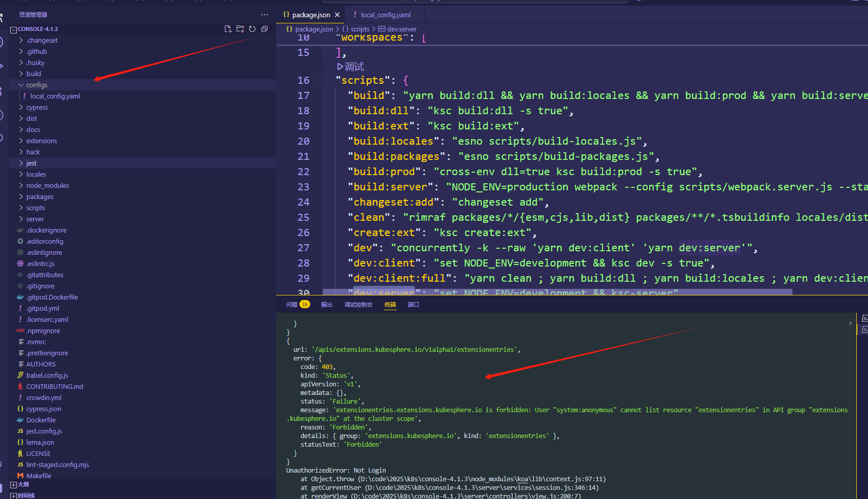Screen dimensions: 868x499
Task: Expand the dist folder
Action: coord(31,118)
